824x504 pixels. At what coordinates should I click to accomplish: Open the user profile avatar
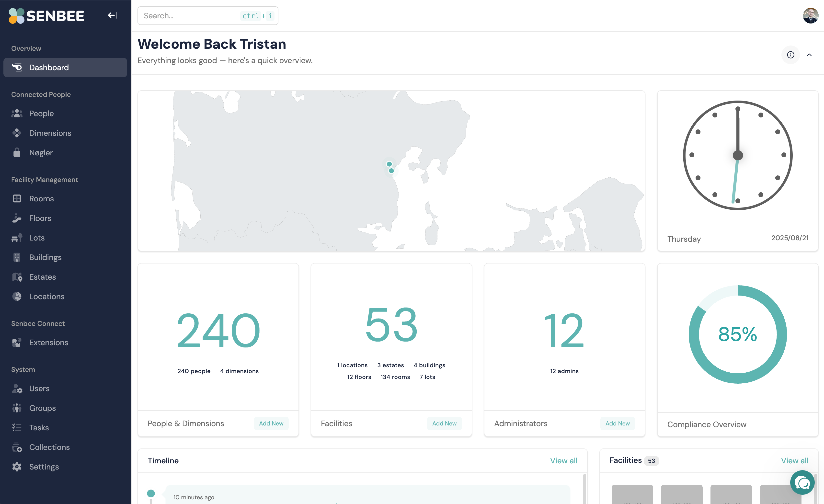810,16
